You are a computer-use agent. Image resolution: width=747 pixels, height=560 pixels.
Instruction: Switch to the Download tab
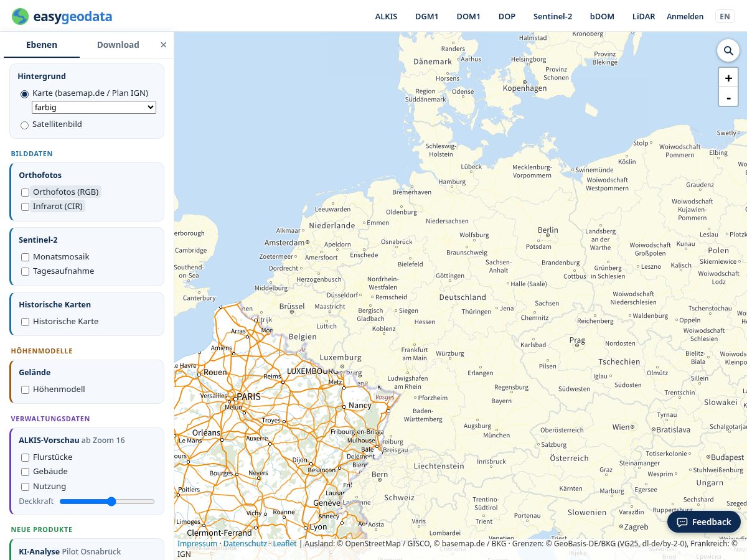tap(118, 45)
